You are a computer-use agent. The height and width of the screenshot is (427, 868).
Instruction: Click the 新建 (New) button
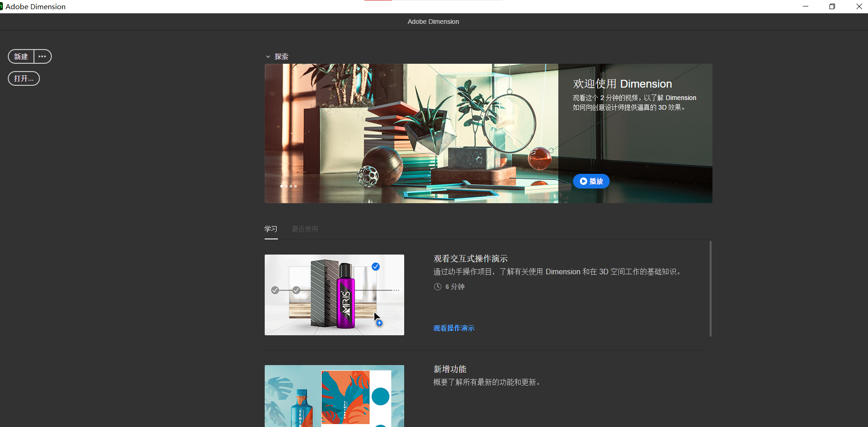(x=21, y=56)
